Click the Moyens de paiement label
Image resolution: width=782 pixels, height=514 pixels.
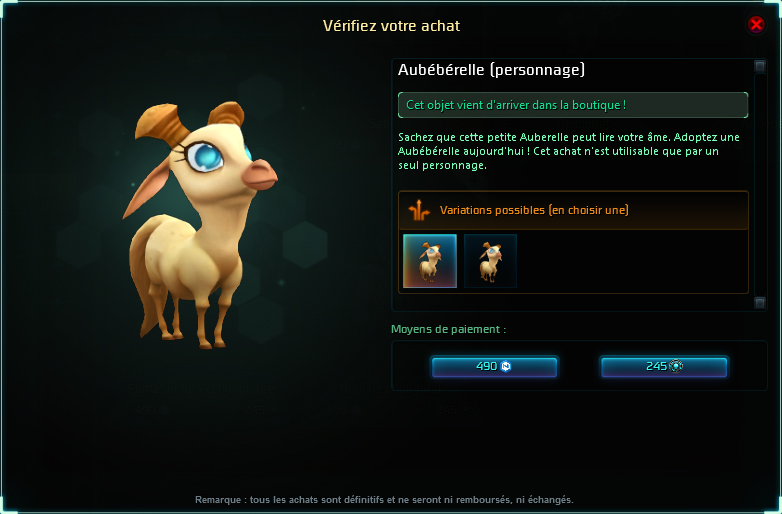(448, 329)
